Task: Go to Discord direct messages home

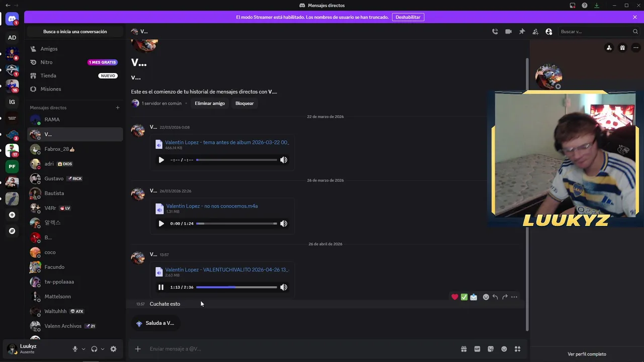Action: click(12, 20)
